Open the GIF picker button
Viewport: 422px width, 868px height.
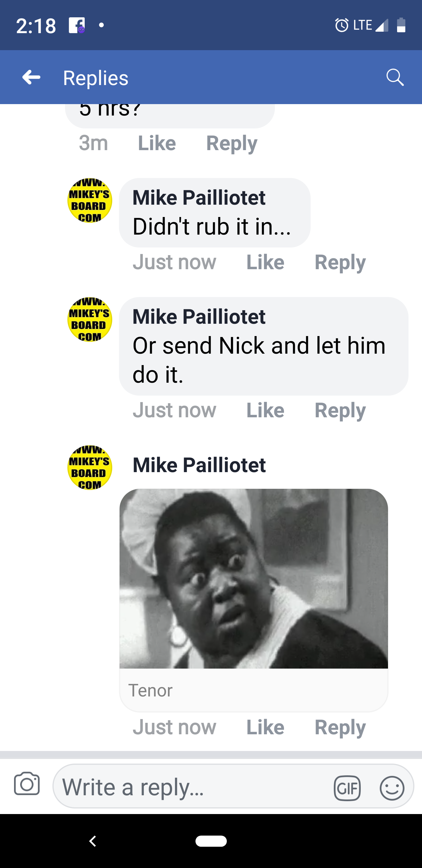tap(347, 788)
